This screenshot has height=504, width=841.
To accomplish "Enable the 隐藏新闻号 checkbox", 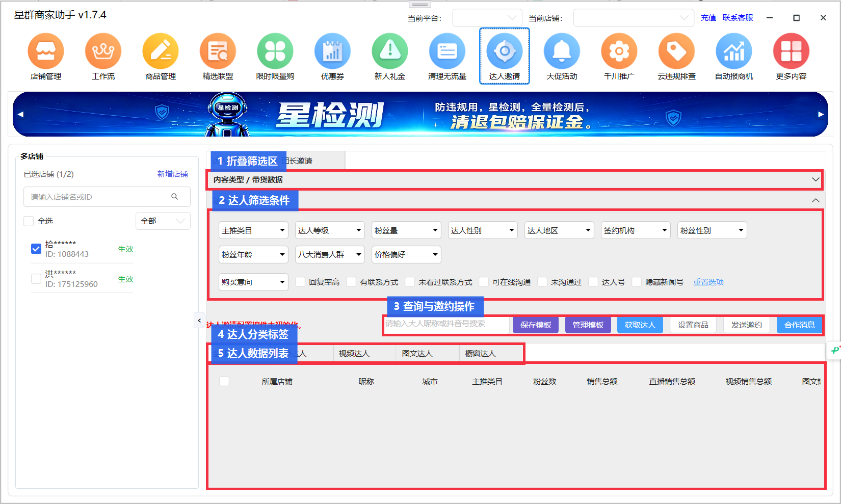I will 637,282.
